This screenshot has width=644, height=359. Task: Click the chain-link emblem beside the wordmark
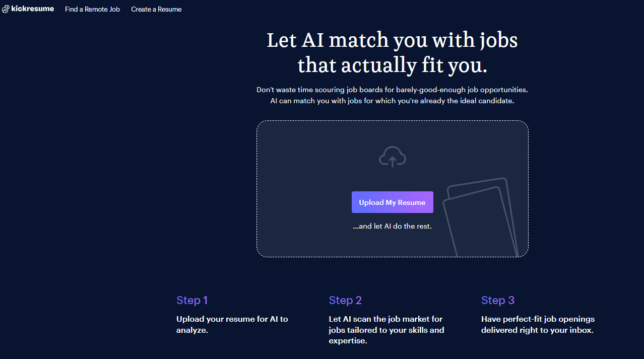(x=5, y=9)
